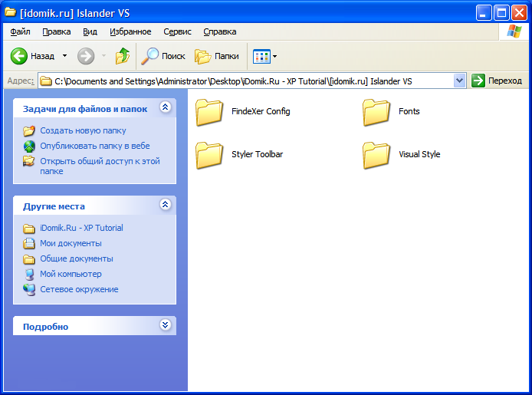Select the FindeXer Config folder icon
Viewport: 532px width, 395px height.
coord(209,112)
